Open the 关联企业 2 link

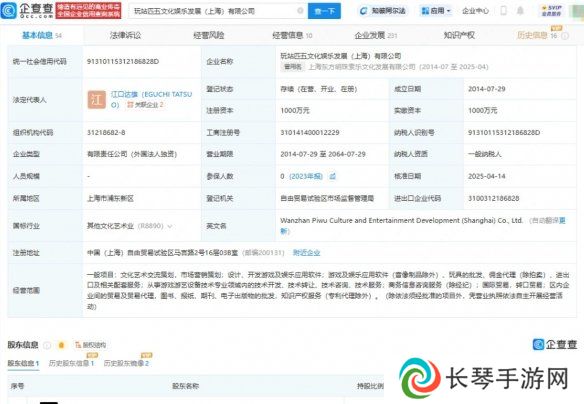145,105
